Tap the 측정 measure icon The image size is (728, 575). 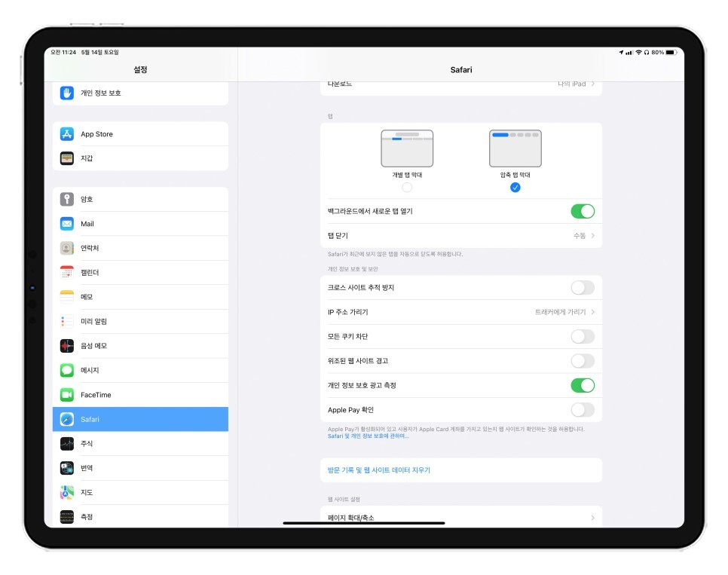tap(67, 517)
